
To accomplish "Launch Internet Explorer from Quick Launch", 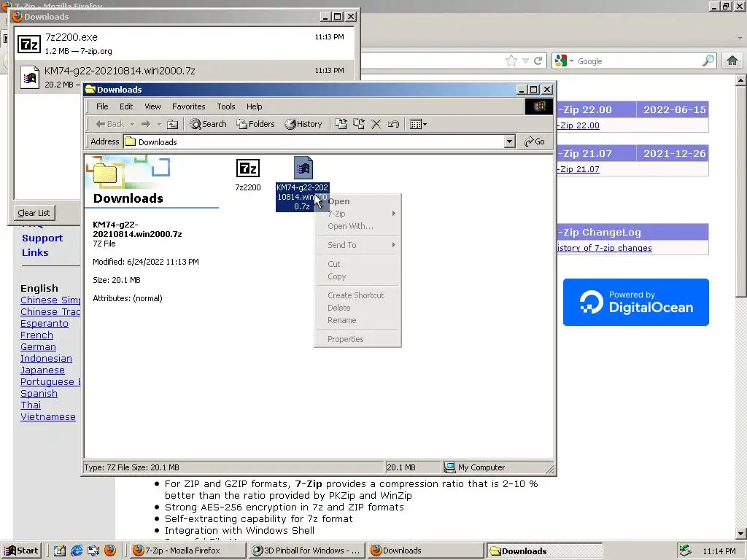I will (x=76, y=551).
